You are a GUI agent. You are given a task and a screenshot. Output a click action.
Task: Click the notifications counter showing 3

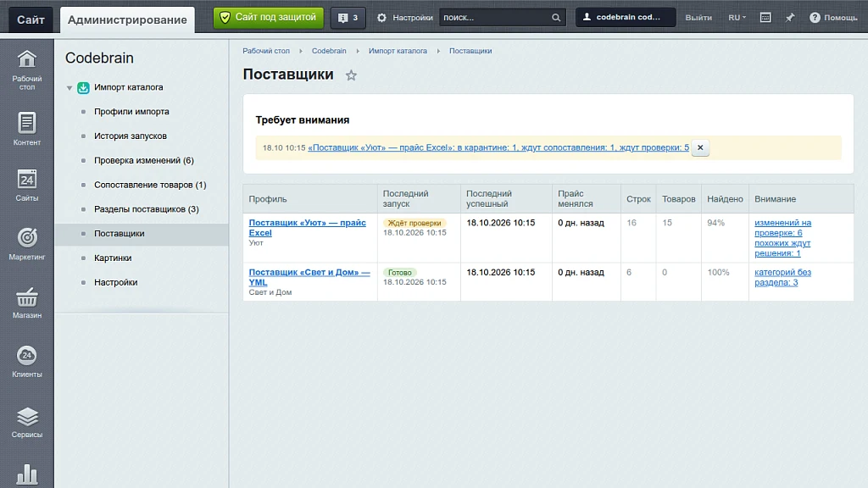click(348, 18)
